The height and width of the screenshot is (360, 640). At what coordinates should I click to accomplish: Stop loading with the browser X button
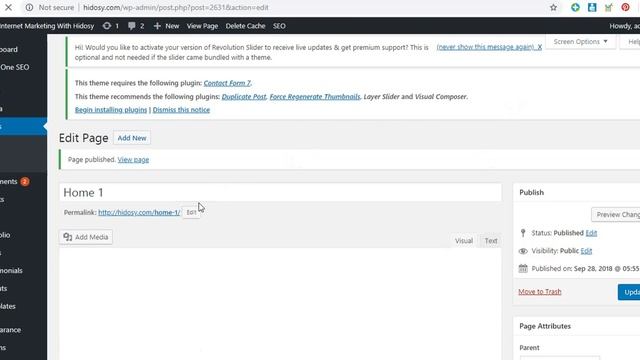click(x=8, y=7)
